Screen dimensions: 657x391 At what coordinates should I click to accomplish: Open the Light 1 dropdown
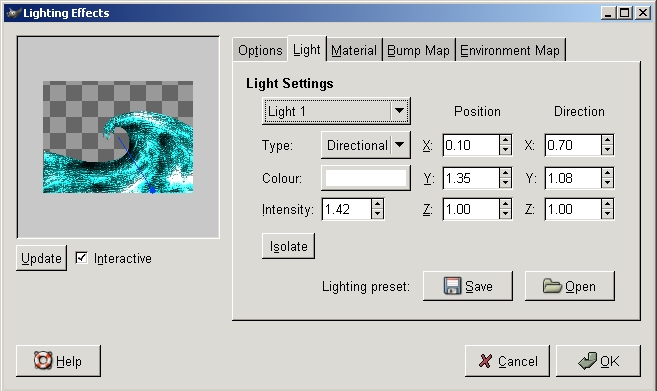(336, 111)
